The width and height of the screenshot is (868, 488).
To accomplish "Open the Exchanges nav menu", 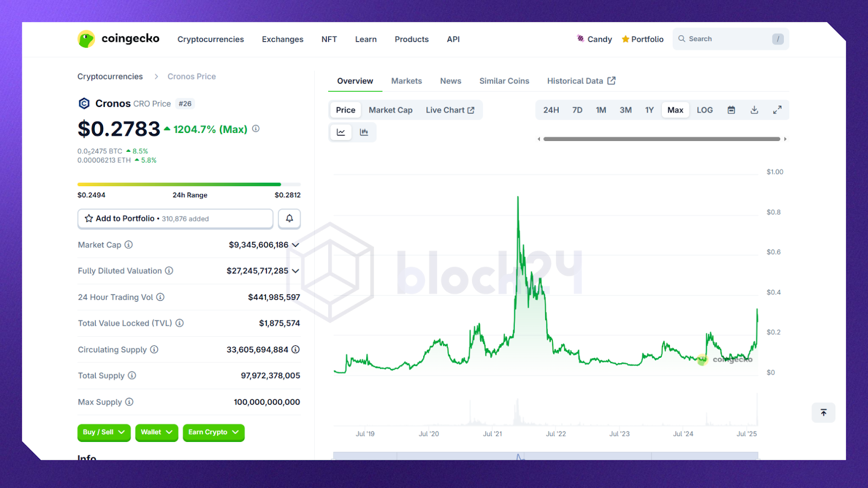I will (x=283, y=39).
